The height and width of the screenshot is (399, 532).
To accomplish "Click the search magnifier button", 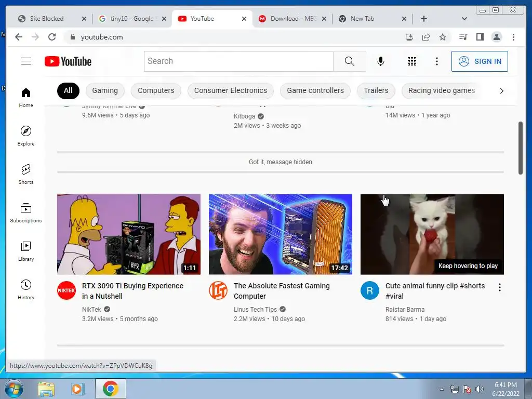I will [x=350, y=61].
